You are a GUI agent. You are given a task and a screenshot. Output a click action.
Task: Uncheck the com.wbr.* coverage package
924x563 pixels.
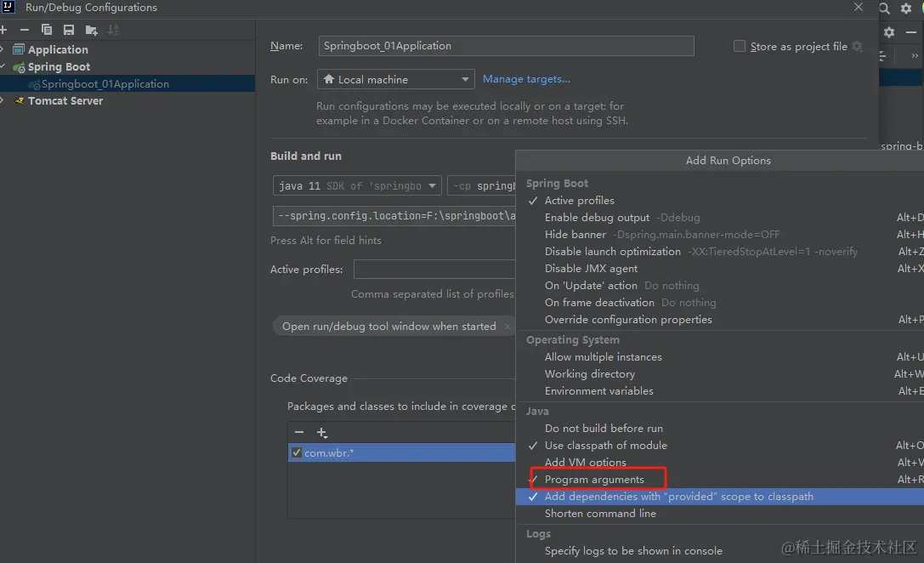297,452
